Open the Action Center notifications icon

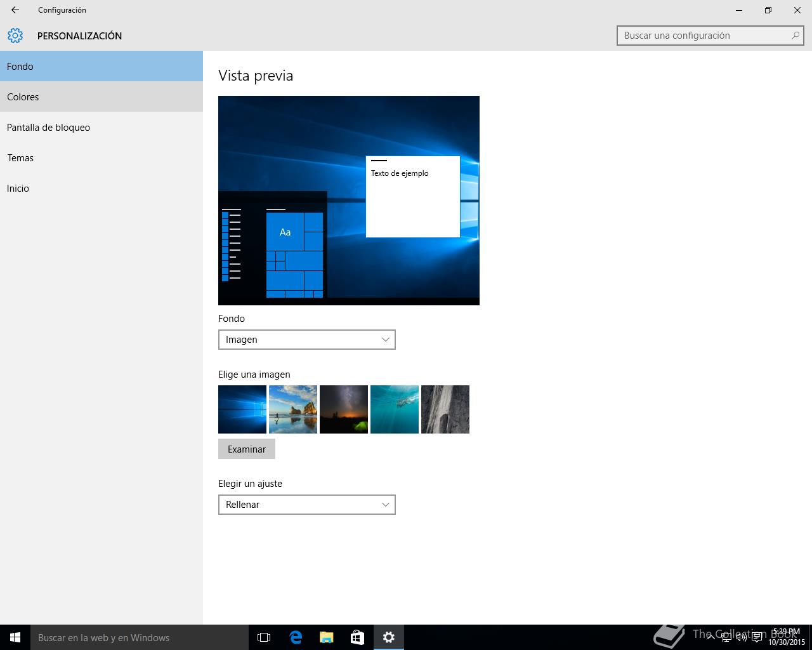(757, 637)
